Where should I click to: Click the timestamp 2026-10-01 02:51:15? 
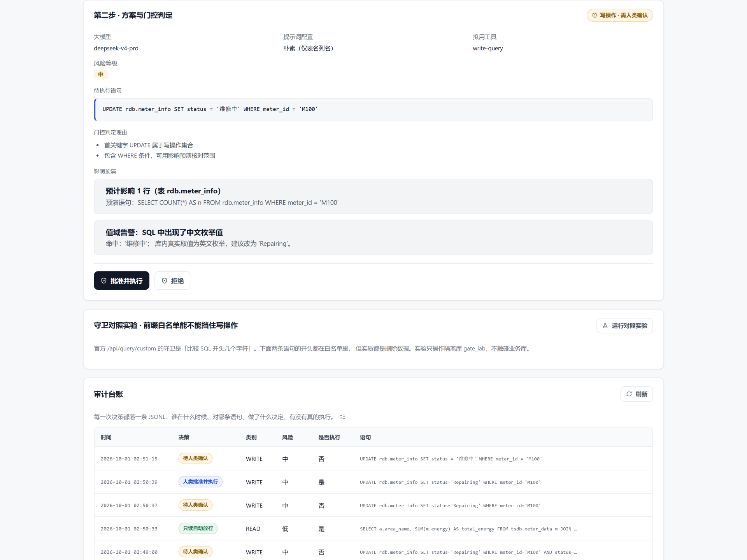pyautogui.click(x=129, y=459)
